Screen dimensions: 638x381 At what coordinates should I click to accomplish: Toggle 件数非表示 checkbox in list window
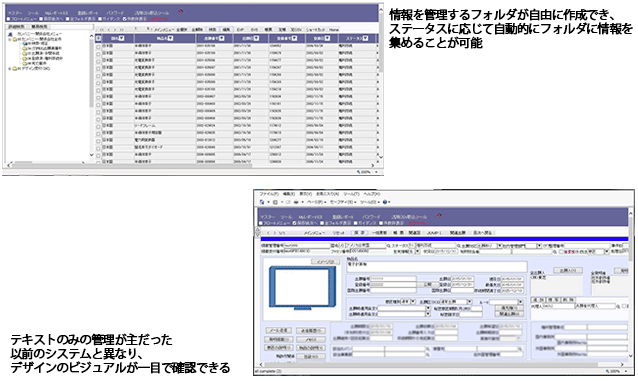[x=125, y=19]
